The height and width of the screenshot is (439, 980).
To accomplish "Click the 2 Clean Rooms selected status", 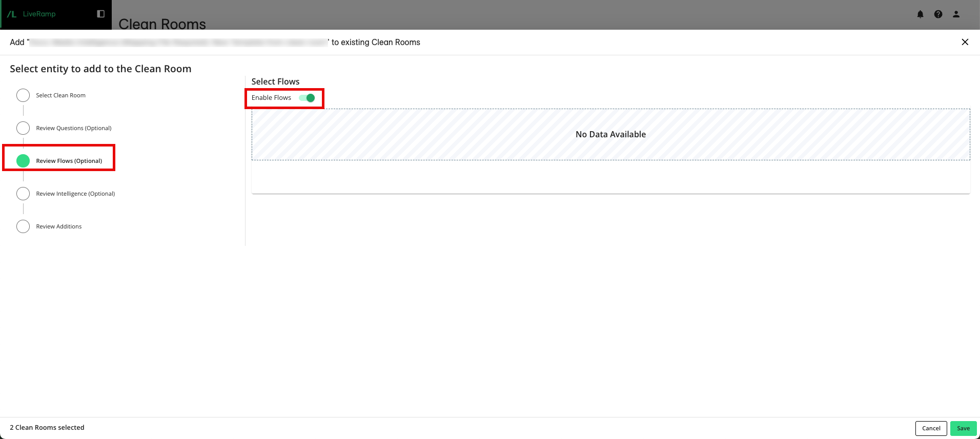I will [x=47, y=427].
